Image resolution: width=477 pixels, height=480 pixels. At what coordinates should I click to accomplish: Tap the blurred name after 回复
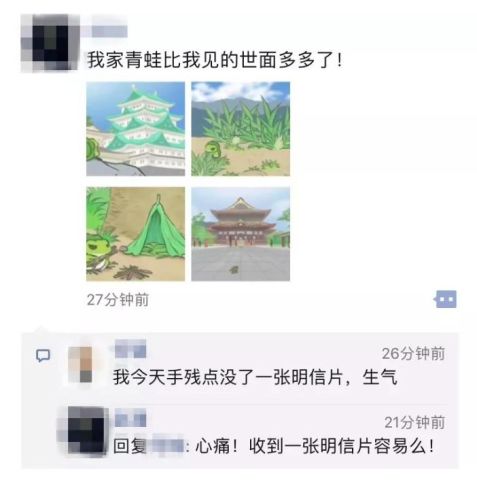click(168, 446)
